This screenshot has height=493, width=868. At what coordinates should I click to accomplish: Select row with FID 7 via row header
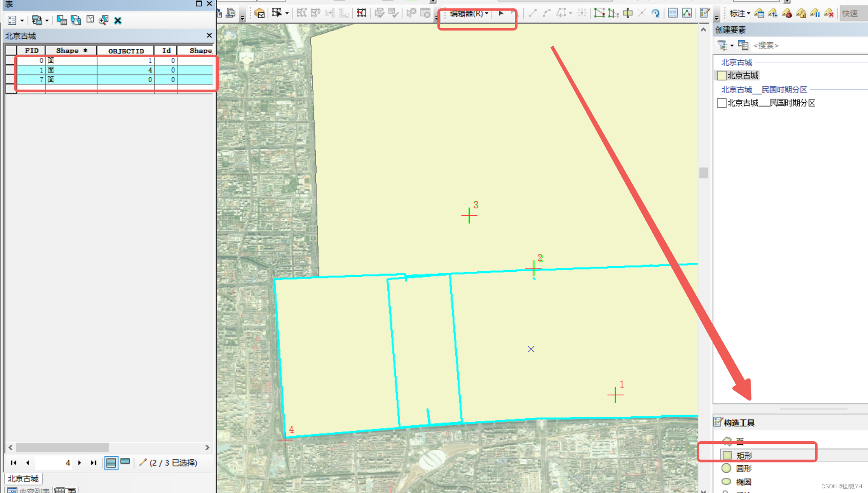click(10, 80)
